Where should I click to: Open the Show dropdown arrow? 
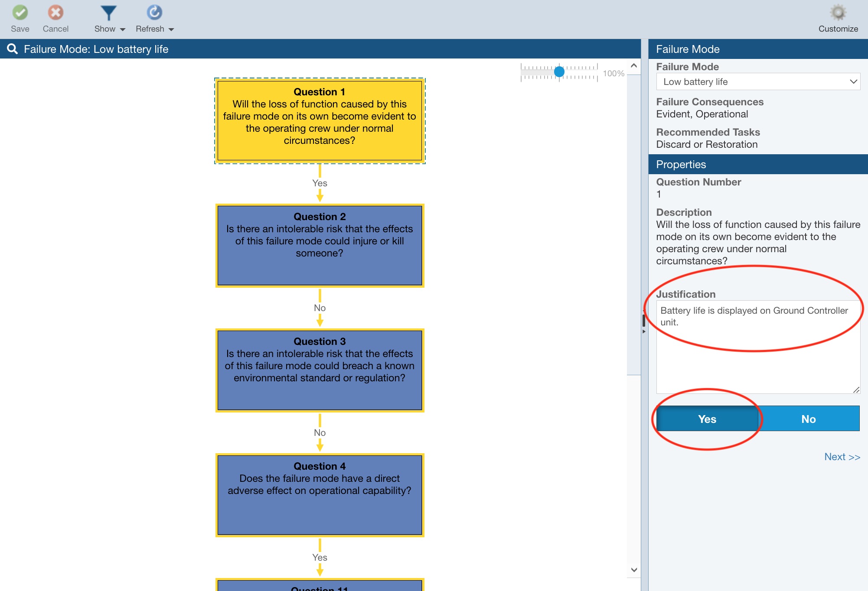point(123,29)
